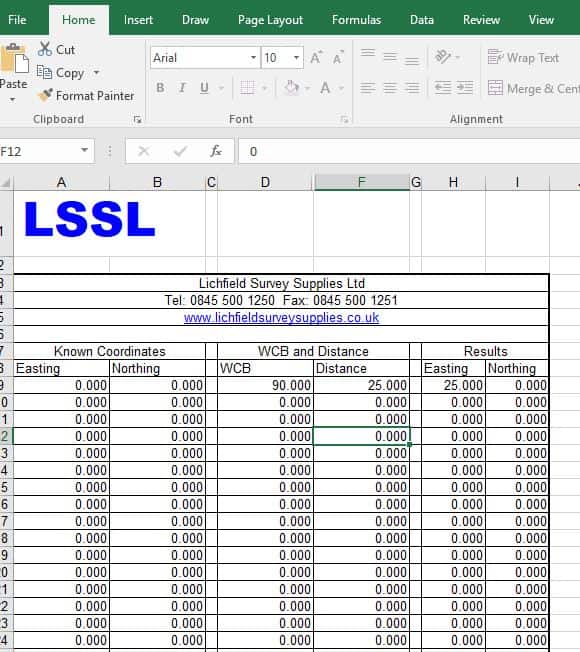Click the Enter checkmark in the formula bar

[180, 151]
